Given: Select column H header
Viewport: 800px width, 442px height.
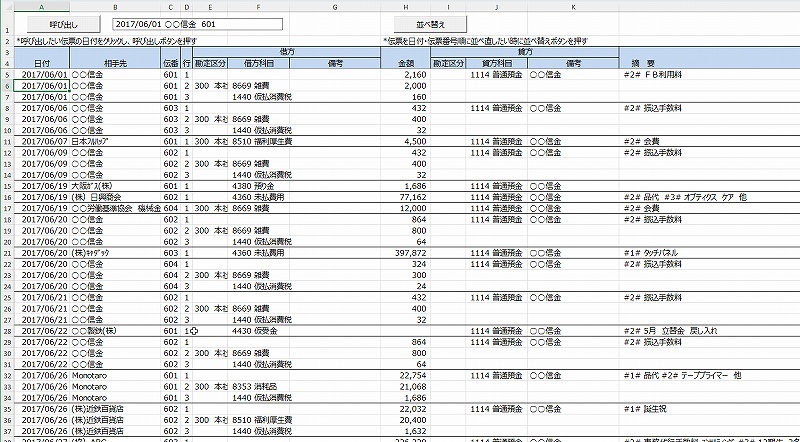Looking at the screenshot, I should click(x=405, y=7).
